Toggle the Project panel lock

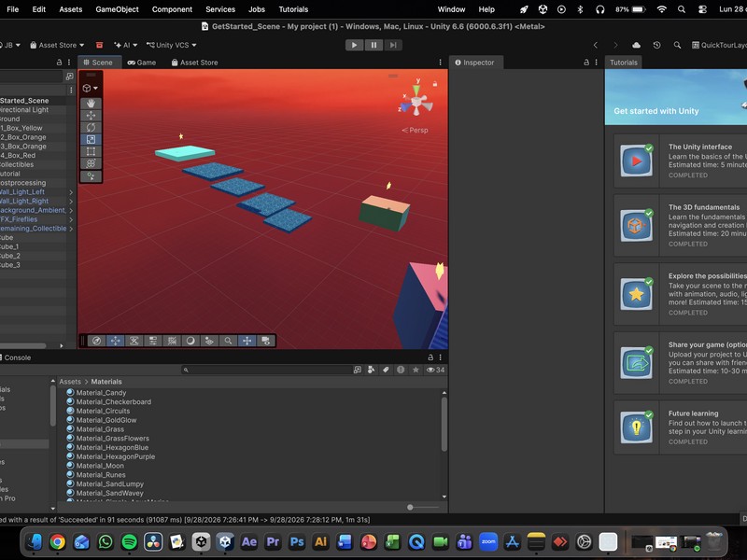430,357
